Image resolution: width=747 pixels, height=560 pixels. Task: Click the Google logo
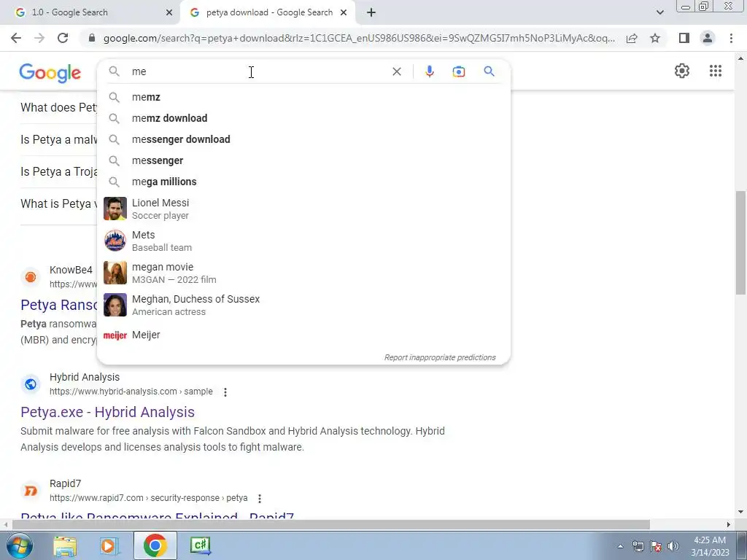coord(50,73)
